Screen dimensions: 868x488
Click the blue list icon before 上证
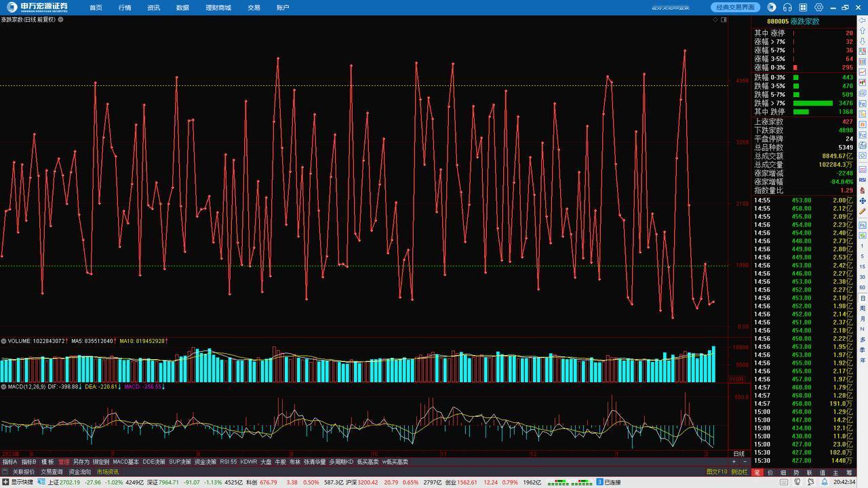click(x=41, y=483)
